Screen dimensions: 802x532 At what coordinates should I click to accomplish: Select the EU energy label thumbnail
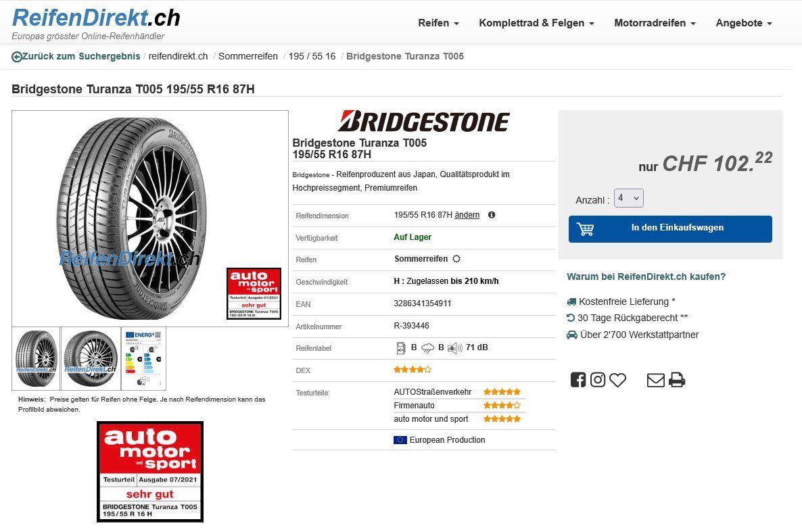point(144,358)
